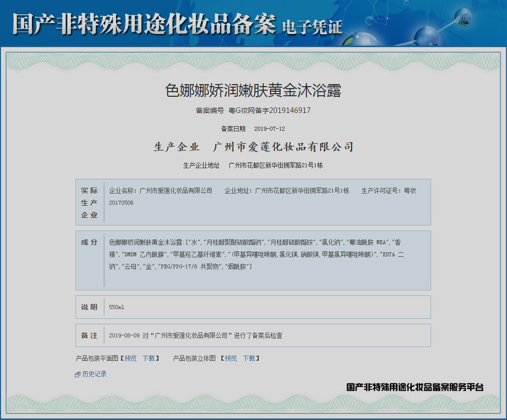Click license number 20170506

click(121, 203)
